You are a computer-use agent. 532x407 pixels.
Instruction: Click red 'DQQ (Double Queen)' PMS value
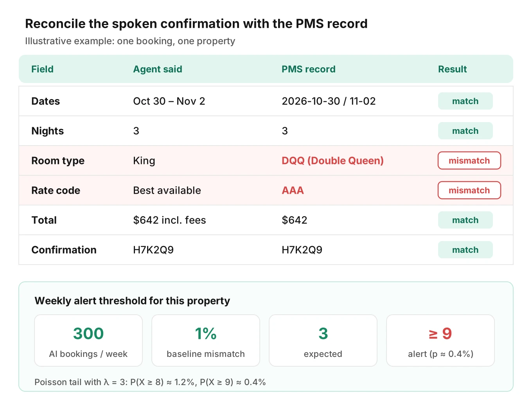[x=332, y=160]
